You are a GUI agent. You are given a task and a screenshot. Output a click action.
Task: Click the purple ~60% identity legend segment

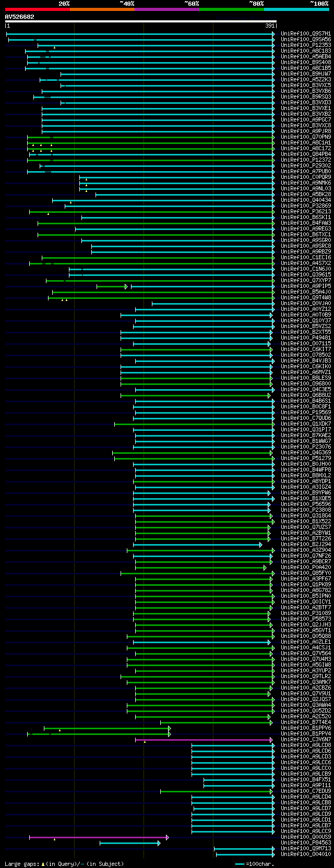click(166, 9)
